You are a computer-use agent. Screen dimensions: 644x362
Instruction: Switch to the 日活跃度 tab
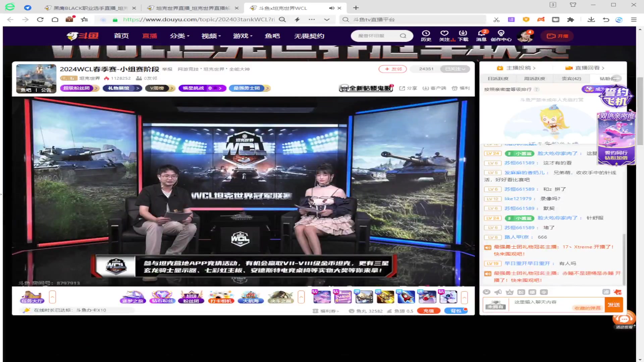click(x=498, y=78)
